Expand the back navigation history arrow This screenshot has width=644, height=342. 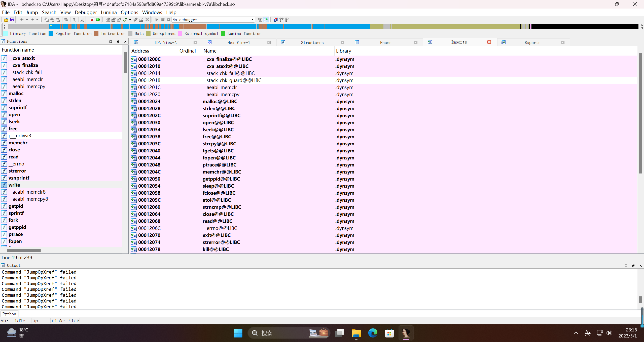pos(27,20)
